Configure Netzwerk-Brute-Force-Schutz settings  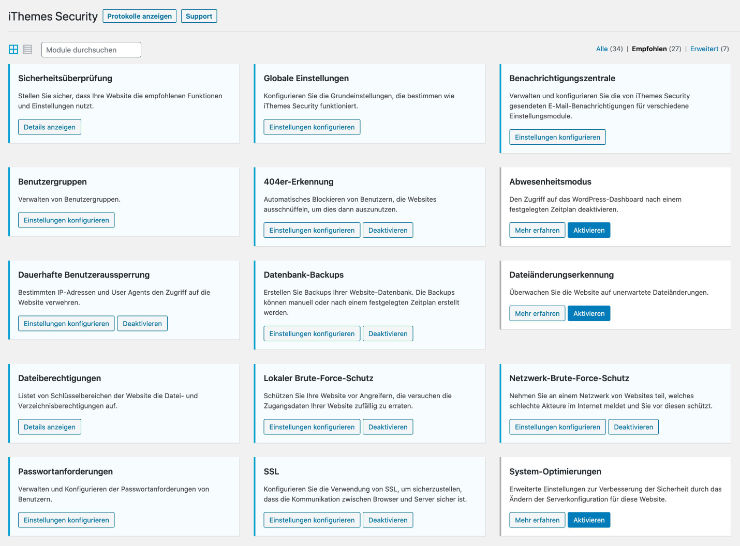coord(557,427)
